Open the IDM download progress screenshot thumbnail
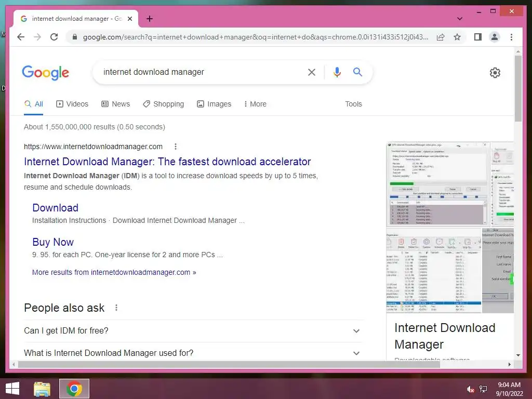The height and width of the screenshot is (399, 532). 438,183
